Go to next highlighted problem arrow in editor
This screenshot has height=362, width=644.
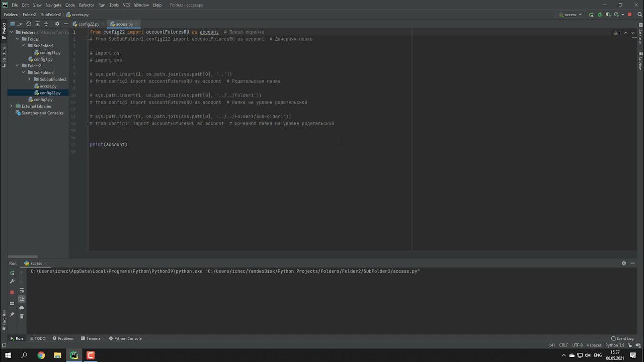click(633, 33)
